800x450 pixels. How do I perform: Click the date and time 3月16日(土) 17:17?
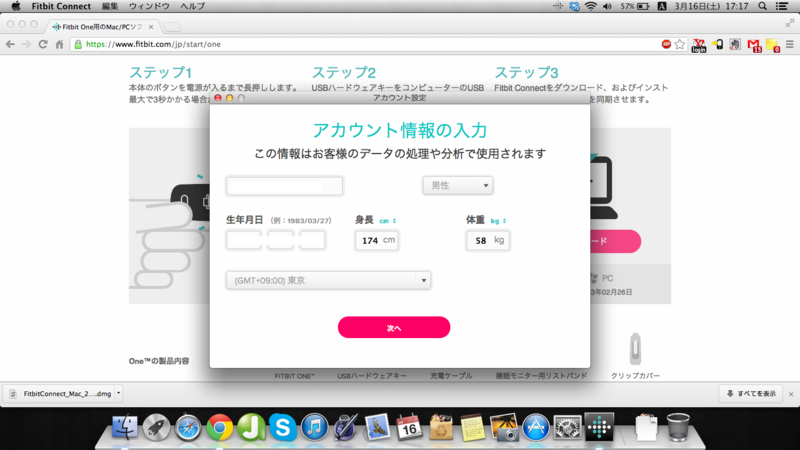711,6
